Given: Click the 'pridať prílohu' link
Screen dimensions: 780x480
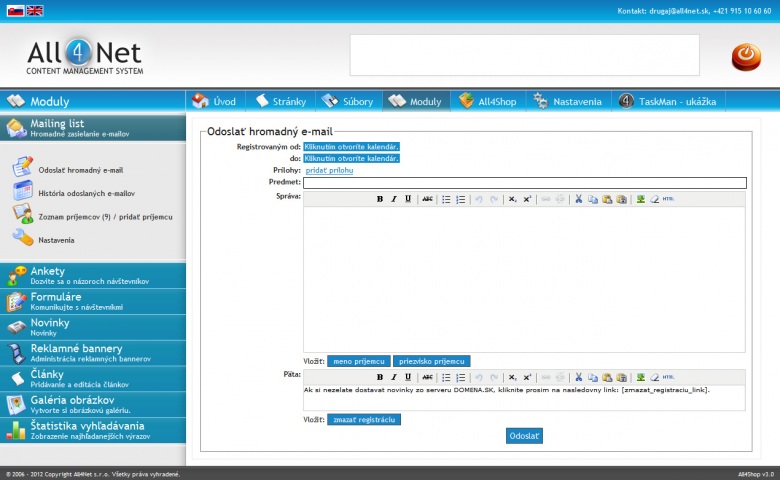Looking at the screenshot, I should coord(329,170).
